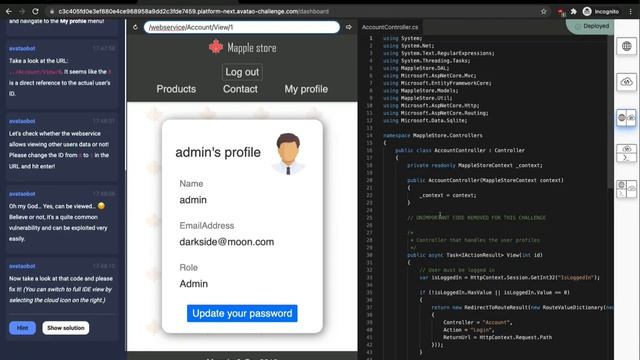Viewport: 640px width, 360px height.
Task: Click the EmailAddress label
Action: [x=207, y=226]
